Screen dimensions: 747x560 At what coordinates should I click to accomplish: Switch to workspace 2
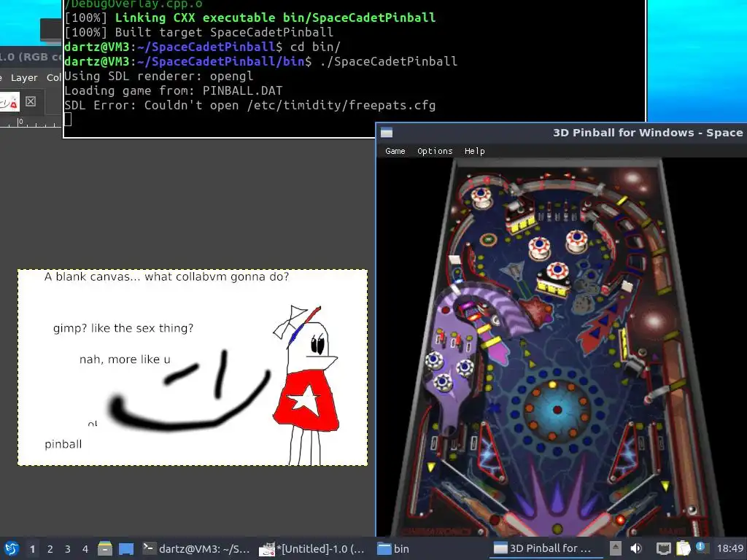tap(50, 549)
